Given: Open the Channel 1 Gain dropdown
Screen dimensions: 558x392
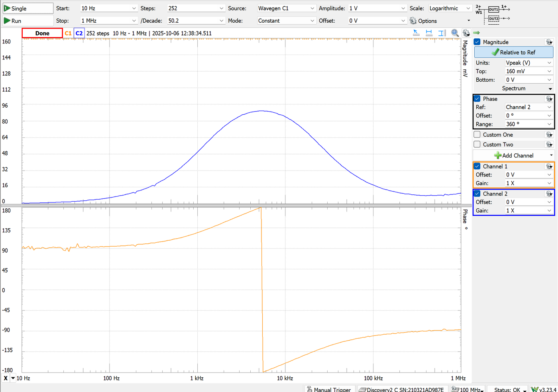Looking at the screenshot, I should pos(529,183).
